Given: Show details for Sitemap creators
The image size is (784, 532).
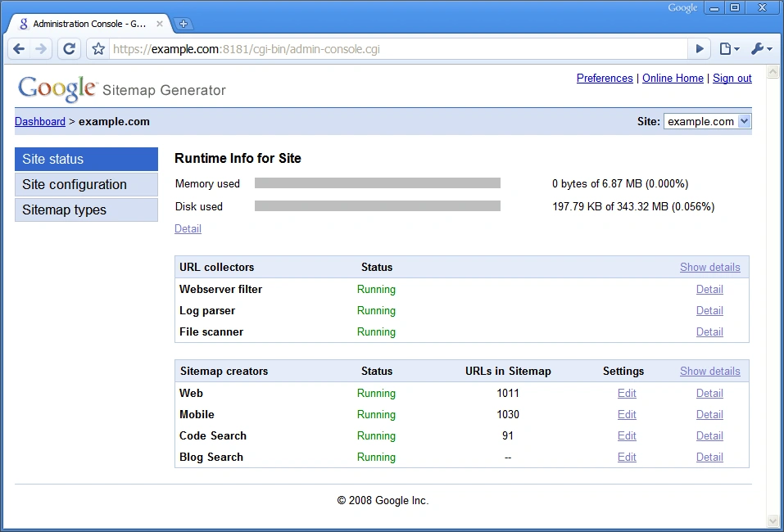Looking at the screenshot, I should click(709, 371).
